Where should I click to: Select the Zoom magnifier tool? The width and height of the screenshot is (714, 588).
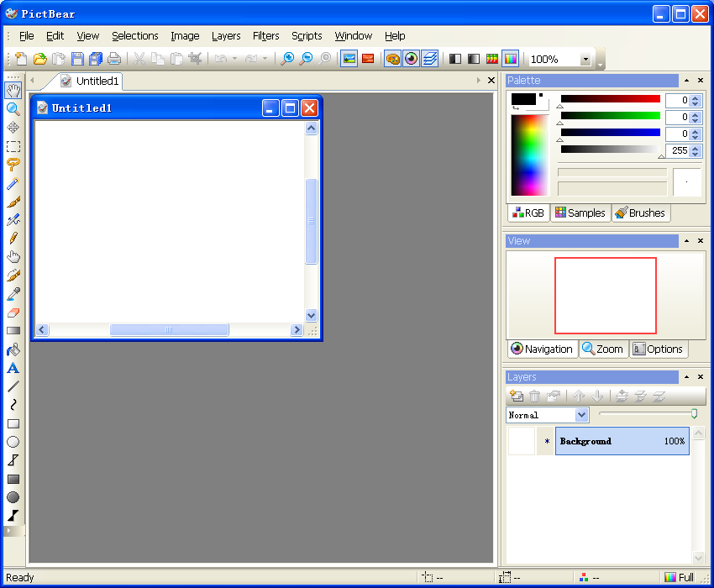pos(13,109)
